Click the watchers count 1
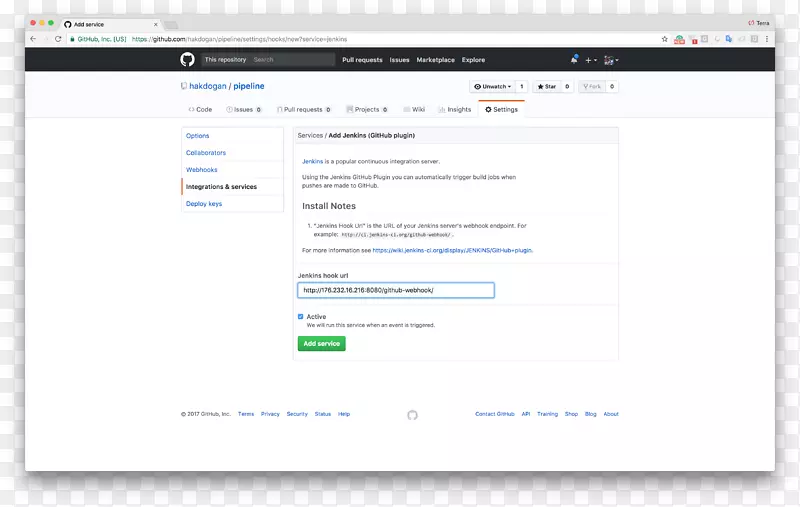 521,87
